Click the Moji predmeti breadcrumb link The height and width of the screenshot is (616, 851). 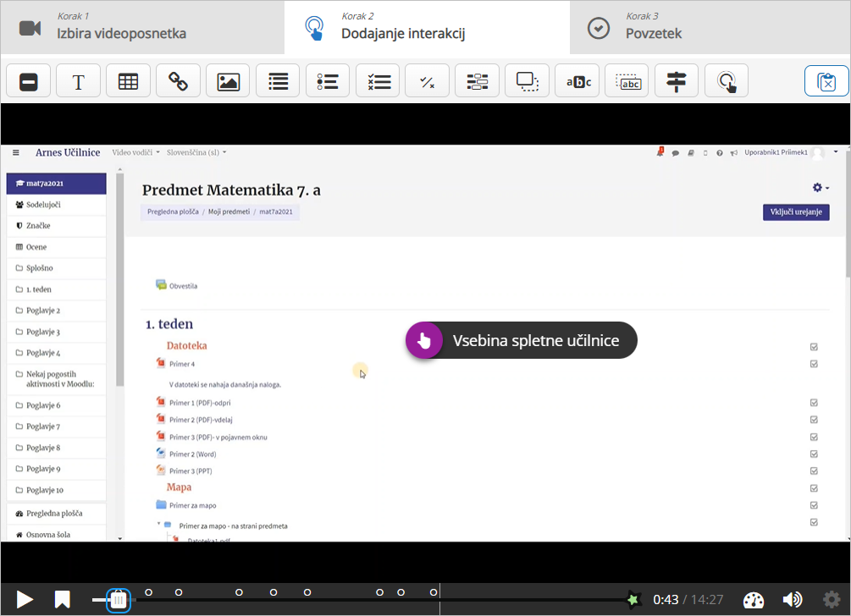click(x=229, y=212)
